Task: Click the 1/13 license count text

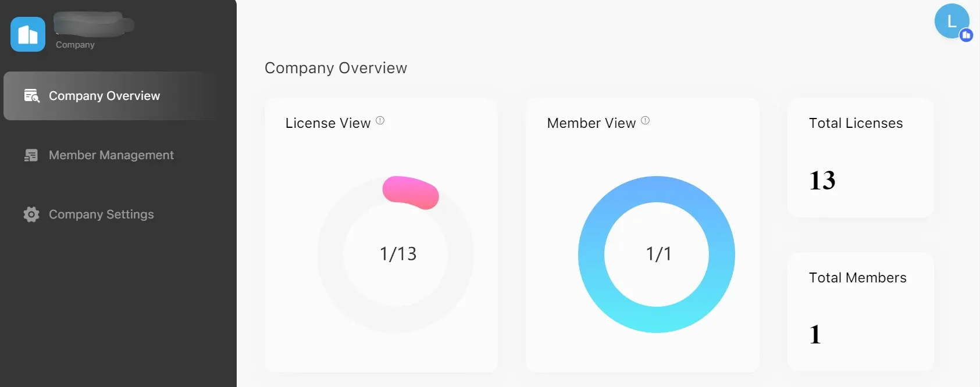Action: (x=398, y=254)
